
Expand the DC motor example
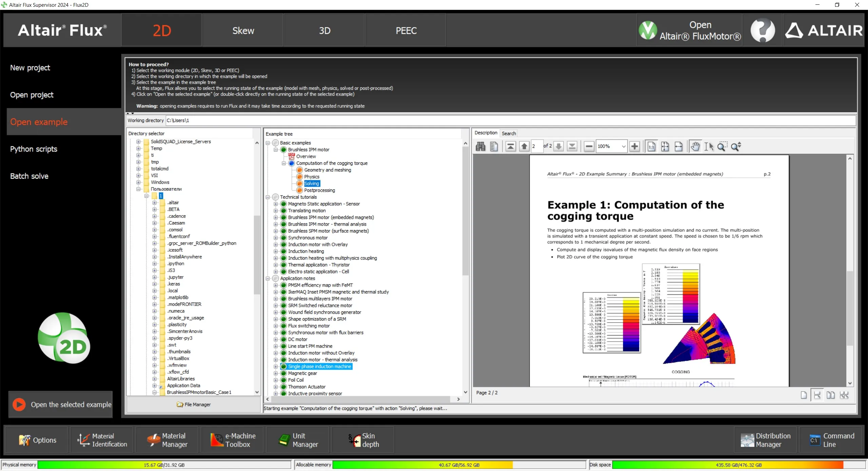pos(276,340)
